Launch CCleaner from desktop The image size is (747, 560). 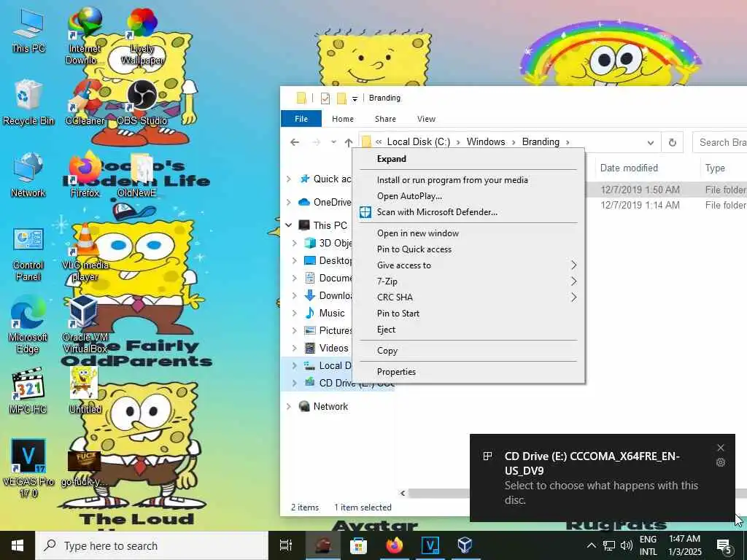(85, 103)
